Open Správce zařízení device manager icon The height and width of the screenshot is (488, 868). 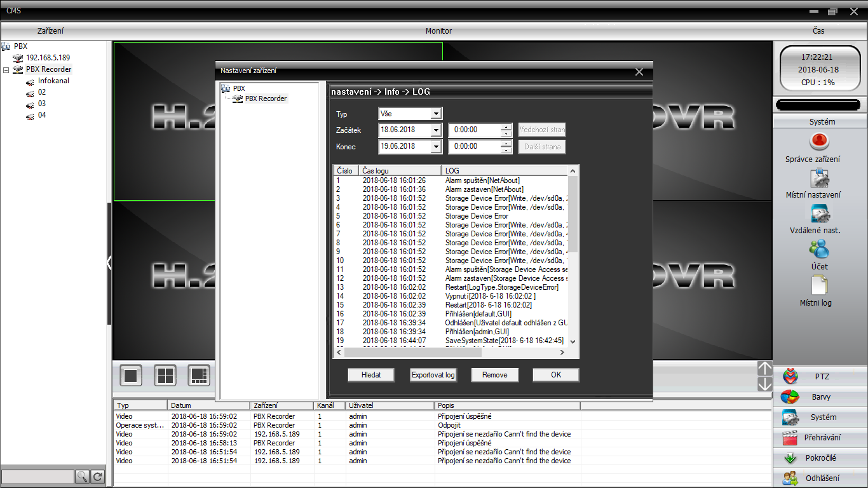(x=820, y=141)
